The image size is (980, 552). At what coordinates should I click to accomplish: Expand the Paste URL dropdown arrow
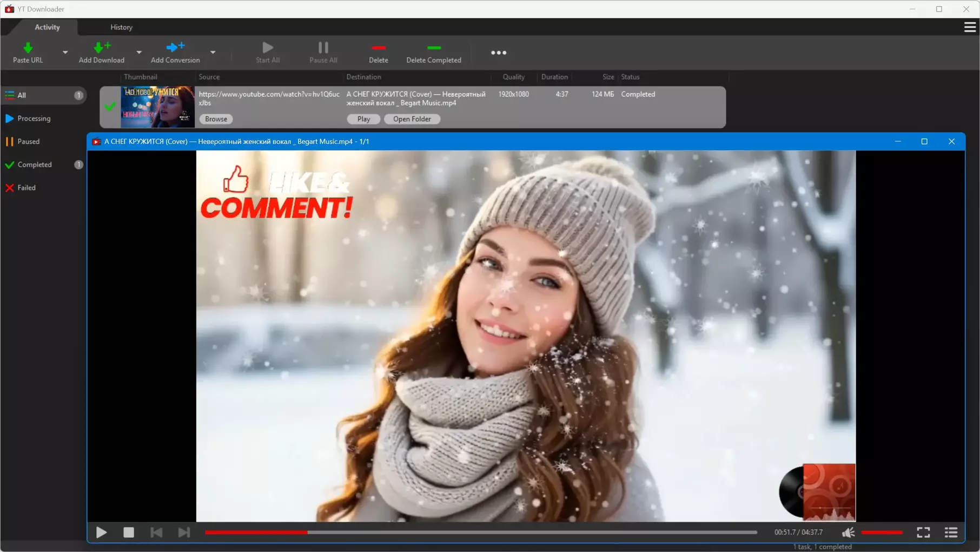(65, 52)
